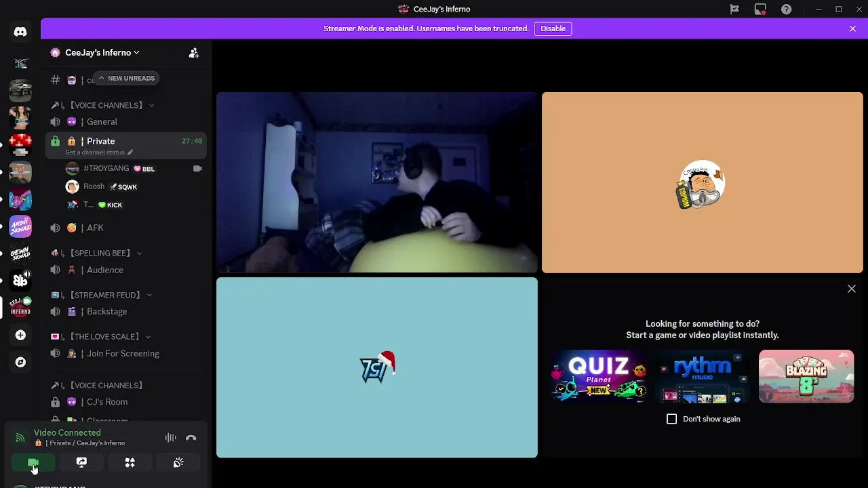The height and width of the screenshot is (488, 868).
Task: Switch to CeeJay's Inferno server icon
Action: [20, 308]
